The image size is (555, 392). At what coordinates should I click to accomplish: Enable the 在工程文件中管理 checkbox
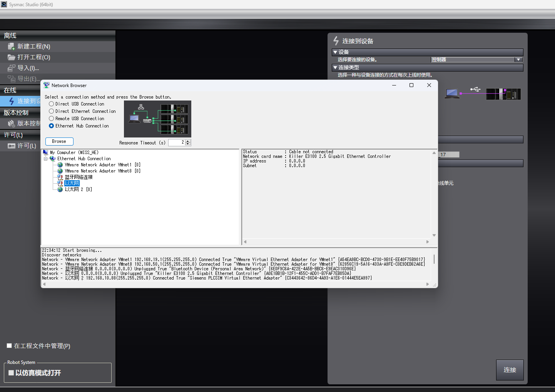pos(9,346)
